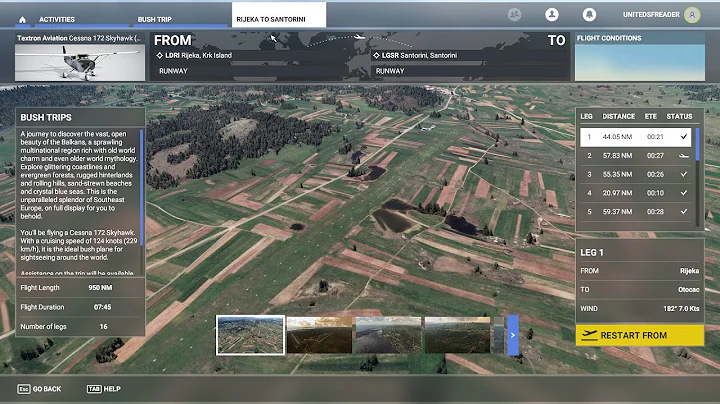Select the third screenshot thumbnail
This screenshot has height=404, width=720.
[388, 335]
